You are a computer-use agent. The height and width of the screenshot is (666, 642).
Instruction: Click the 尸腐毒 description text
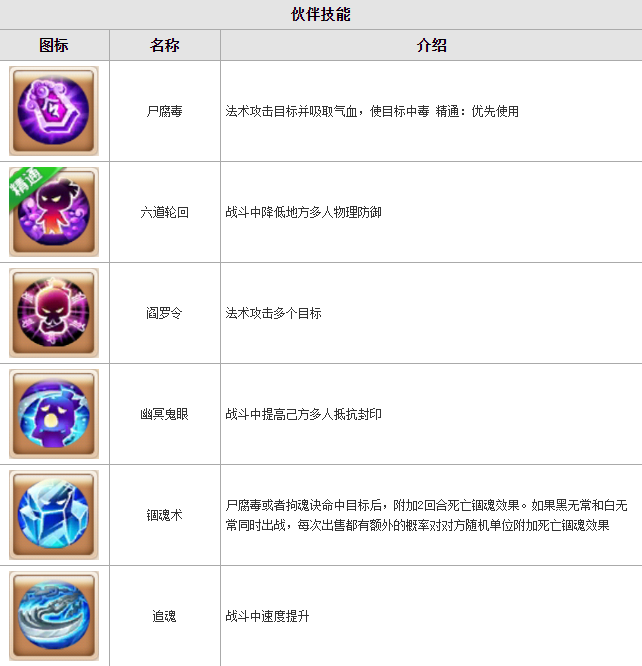[372, 111]
